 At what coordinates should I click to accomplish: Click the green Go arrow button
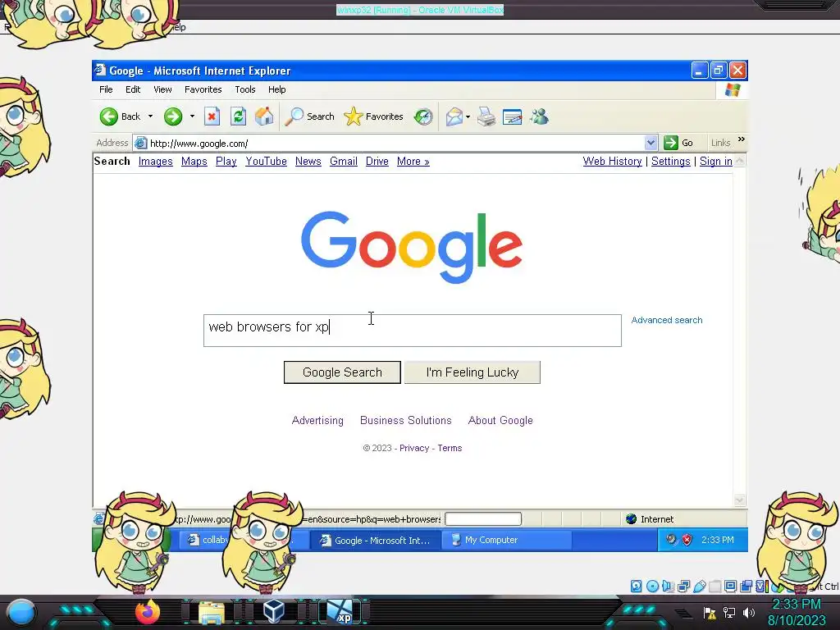(678, 143)
